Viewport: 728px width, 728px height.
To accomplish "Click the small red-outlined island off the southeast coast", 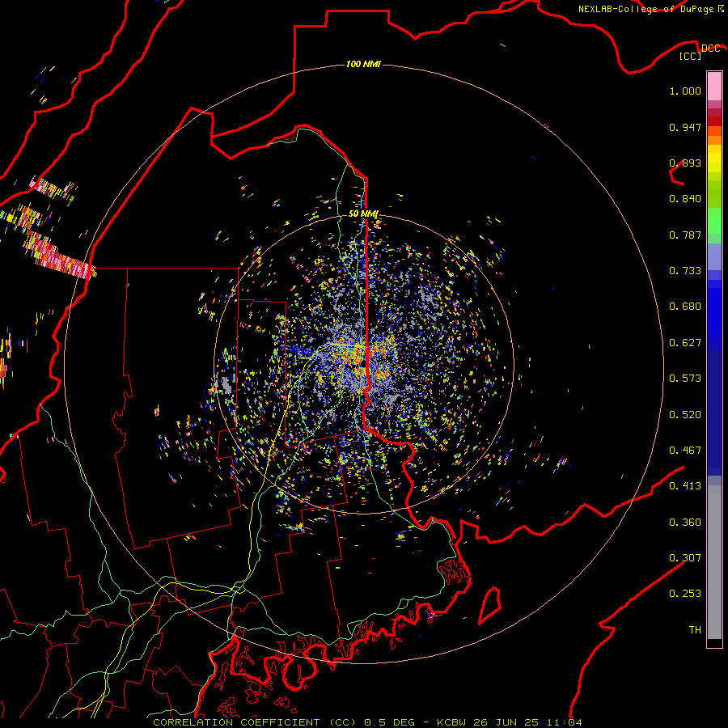I will click(490, 605).
